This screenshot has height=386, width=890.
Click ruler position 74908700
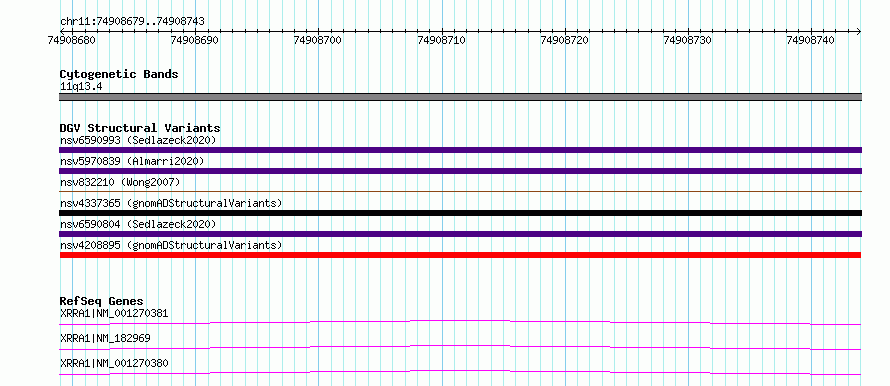pyautogui.click(x=318, y=40)
